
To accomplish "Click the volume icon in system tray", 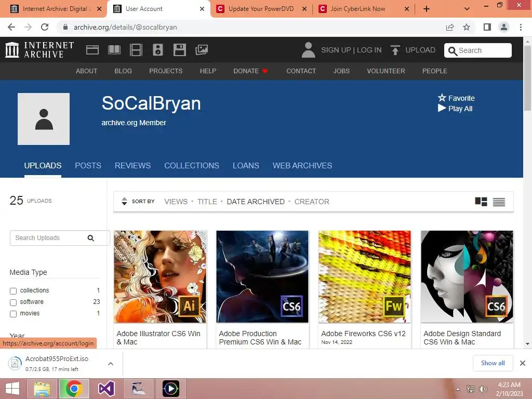I will coord(483,389).
